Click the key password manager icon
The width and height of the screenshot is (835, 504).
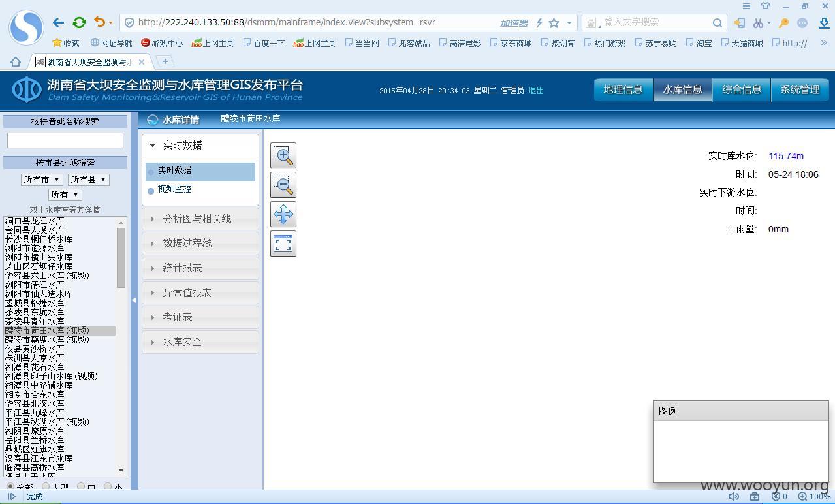pyautogui.click(x=783, y=23)
